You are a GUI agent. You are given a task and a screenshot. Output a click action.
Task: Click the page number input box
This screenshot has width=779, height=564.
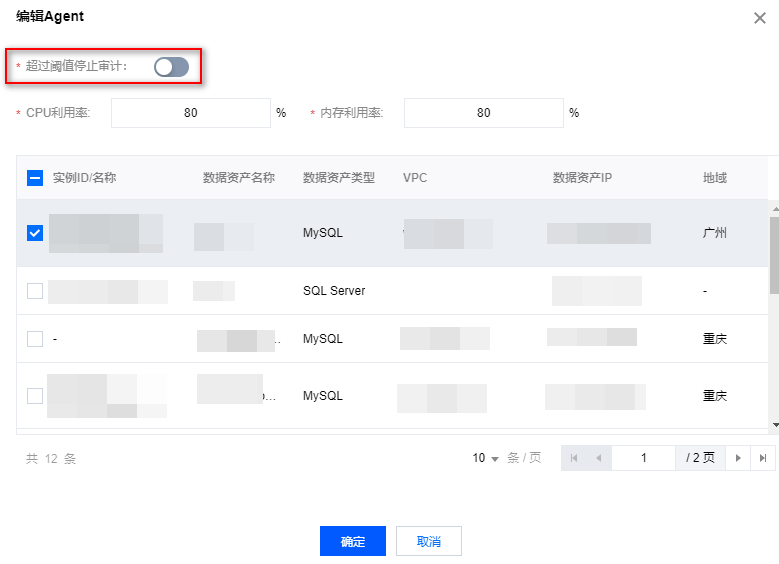pyautogui.click(x=643, y=458)
